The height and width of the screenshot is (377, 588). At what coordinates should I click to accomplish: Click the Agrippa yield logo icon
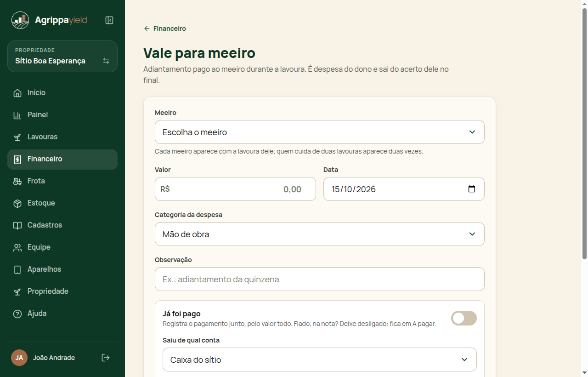click(x=20, y=20)
